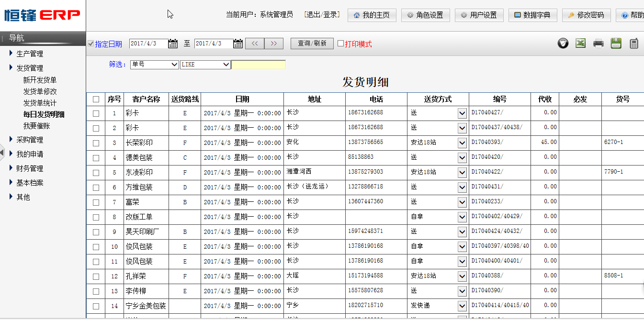Select 新开发货单 from the navigation
The image size is (644, 320).
(40, 80)
